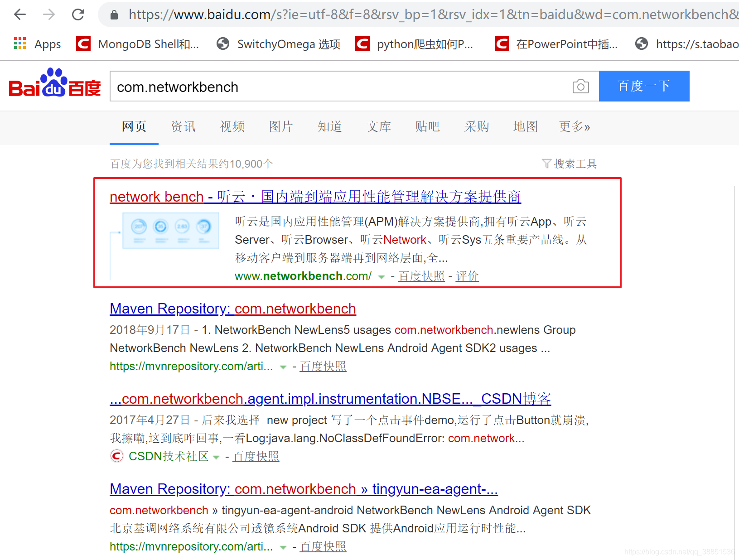Click the www.networkbench.com/ green URL
739x560 pixels.
(x=303, y=276)
